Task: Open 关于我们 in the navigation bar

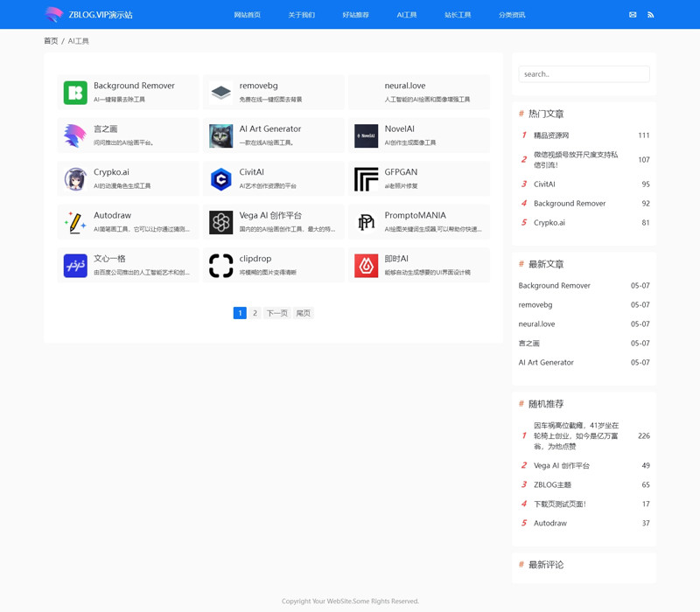Action: click(x=301, y=15)
